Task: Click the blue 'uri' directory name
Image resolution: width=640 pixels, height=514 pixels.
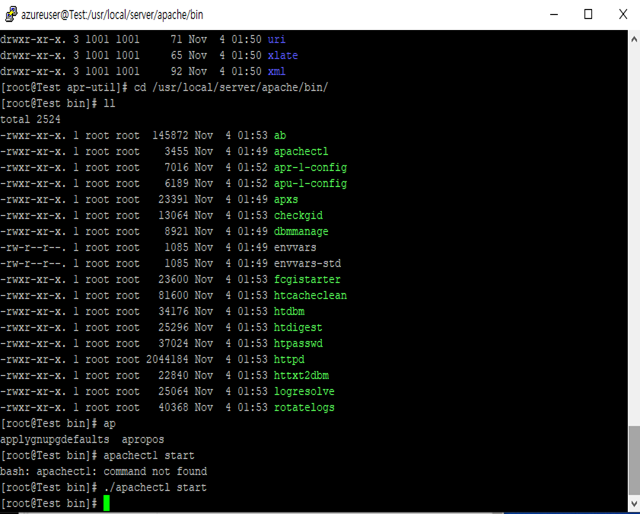Action: 276,40
